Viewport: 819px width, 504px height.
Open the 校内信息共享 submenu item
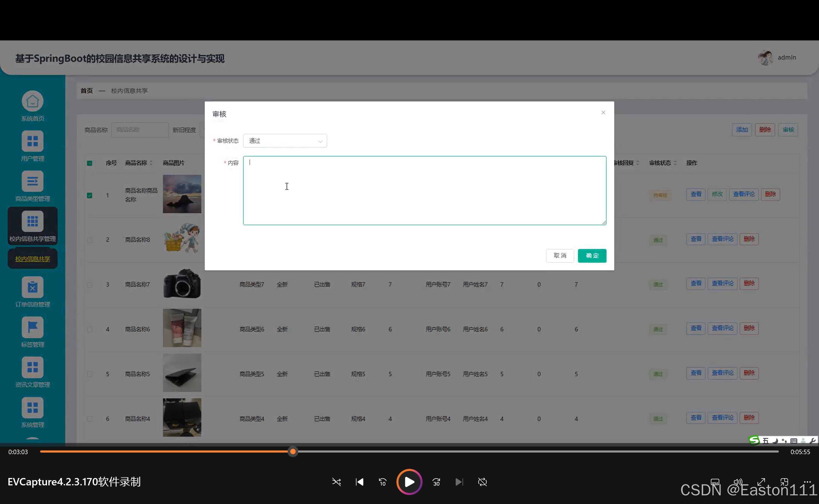tap(32, 259)
